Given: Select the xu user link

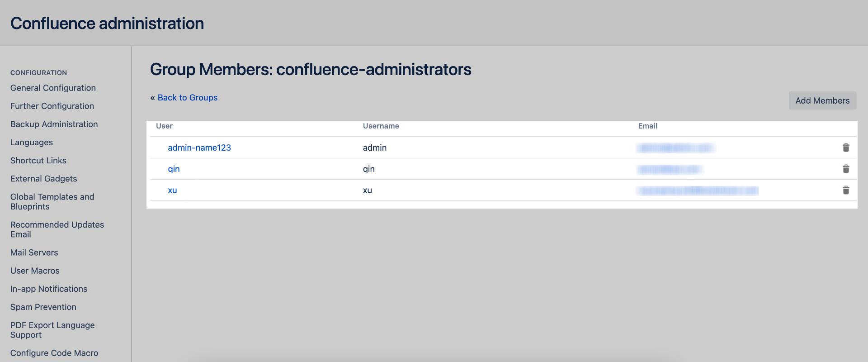Looking at the screenshot, I should (172, 190).
